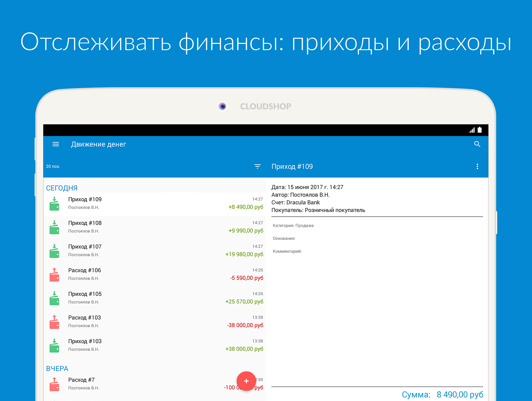Image resolution: width=532 pixels, height=401 pixels.
Task: Tap red wallet icon of Расход #106
Action: (x=54, y=275)
